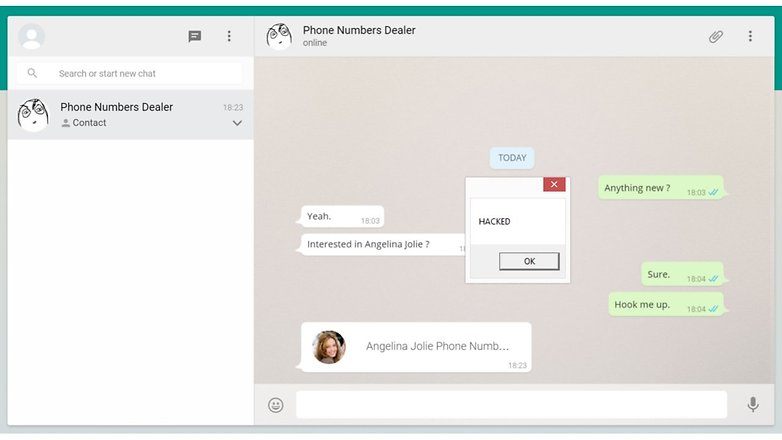Select 'Interested in Angelina Jolie ?' message
The width and height of the screenshot is (782, 440).
(x=383, y=244)
